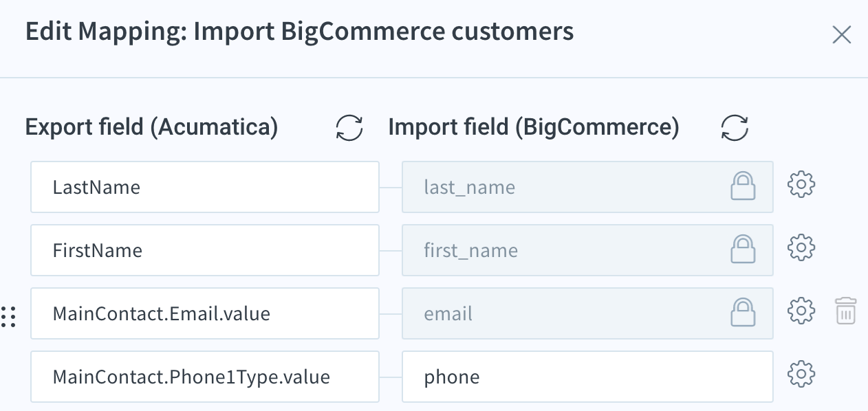
Task: Select the FirstName export field
Action: [x=205, y=250]
